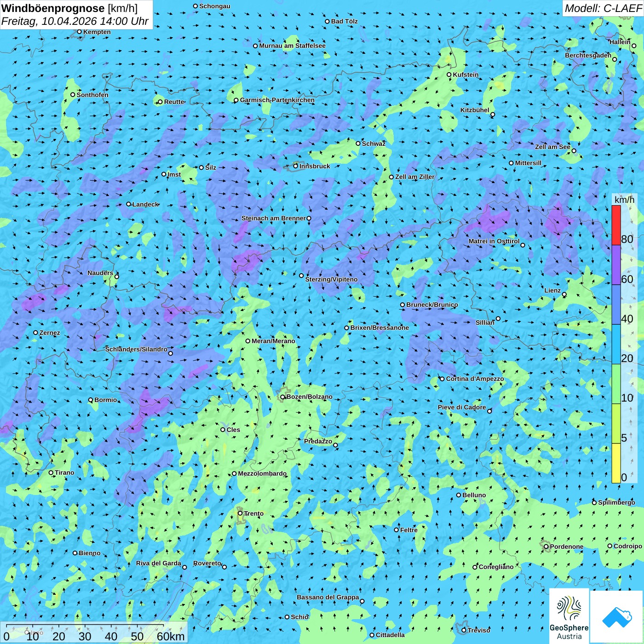Click the Belluno location marker

click(459, 495)
